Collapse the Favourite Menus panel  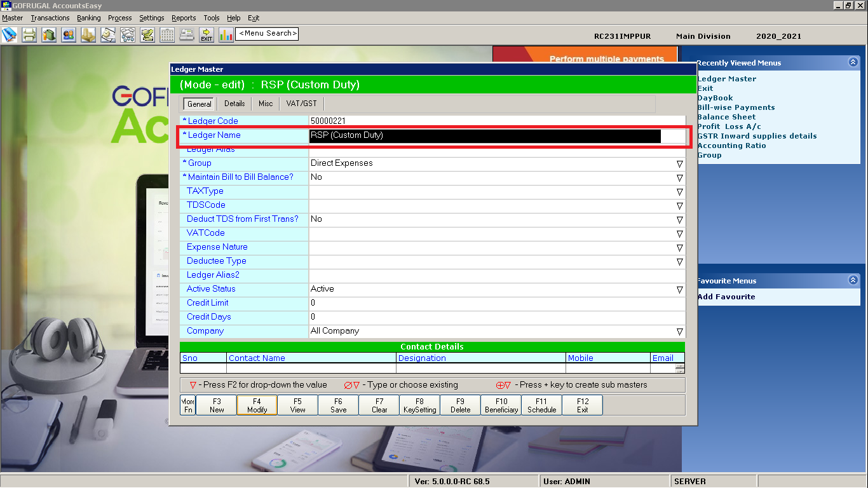pos(853,280)
